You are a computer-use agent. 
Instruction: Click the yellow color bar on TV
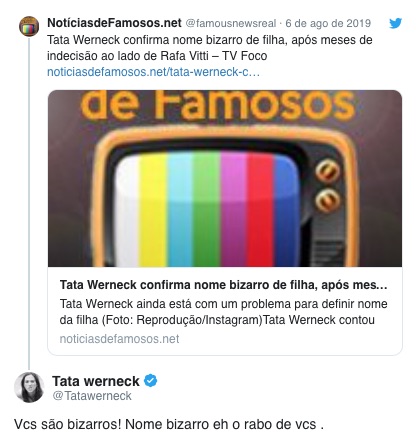(x=153, y=210)
